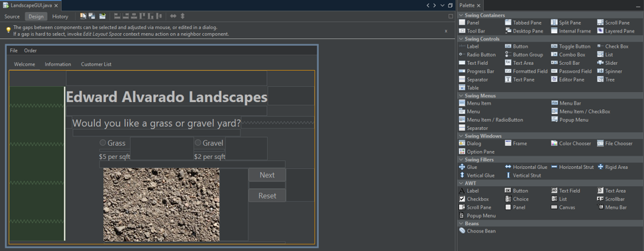Open the File menu in form
Screen dimensions: 644x251
13,50
